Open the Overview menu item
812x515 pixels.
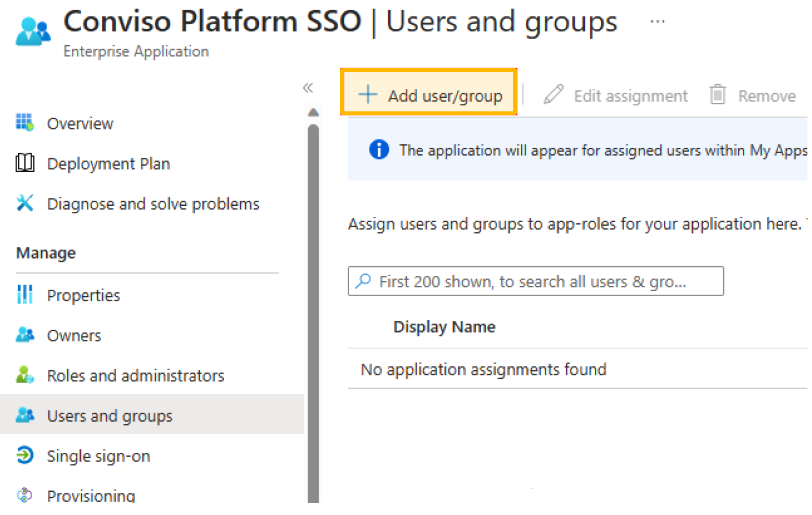[x=80, y=124]
